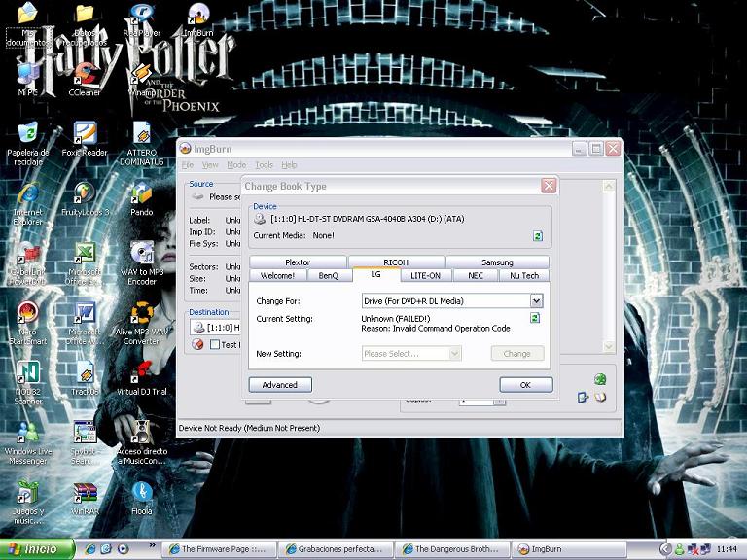The image size is (747, 560).
Task: Launch Alive MP3 WAV Converter
Action: click(x=141, y=324)
